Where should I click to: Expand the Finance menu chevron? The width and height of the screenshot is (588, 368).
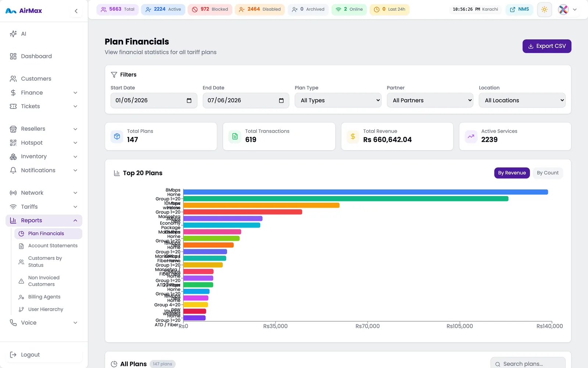75,93
